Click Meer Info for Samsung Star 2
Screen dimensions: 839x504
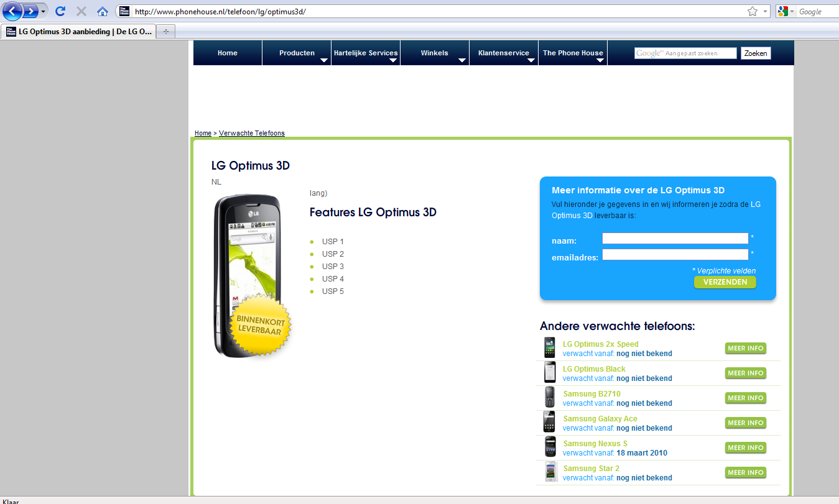[x=746, y=472]
